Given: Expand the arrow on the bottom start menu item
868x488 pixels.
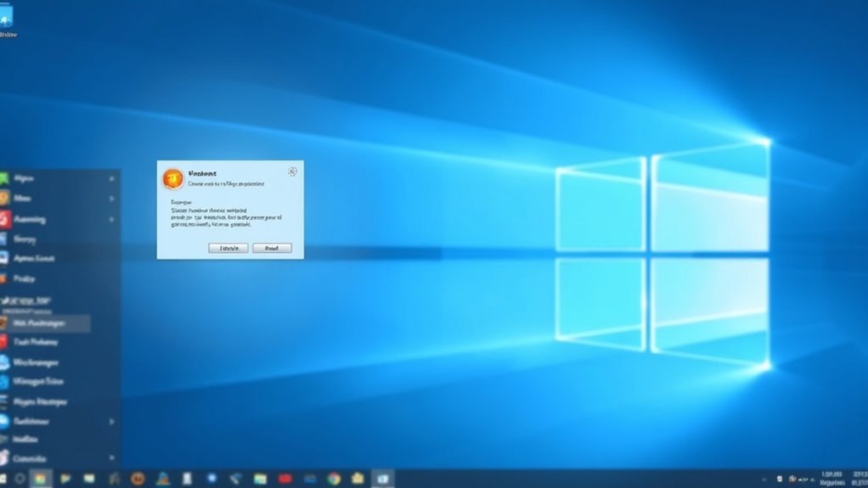Looking at the screenshot, I should (x=111, y=458).
